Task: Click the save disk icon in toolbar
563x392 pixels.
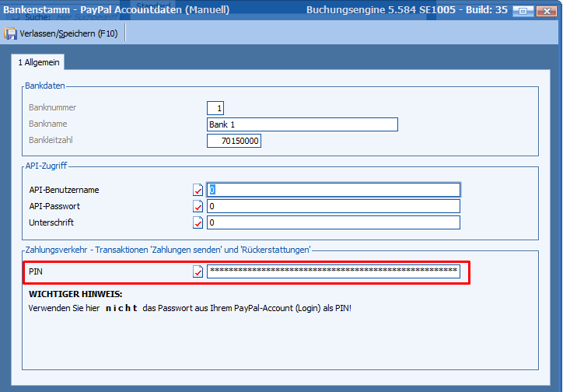Action: coord(10,34)
